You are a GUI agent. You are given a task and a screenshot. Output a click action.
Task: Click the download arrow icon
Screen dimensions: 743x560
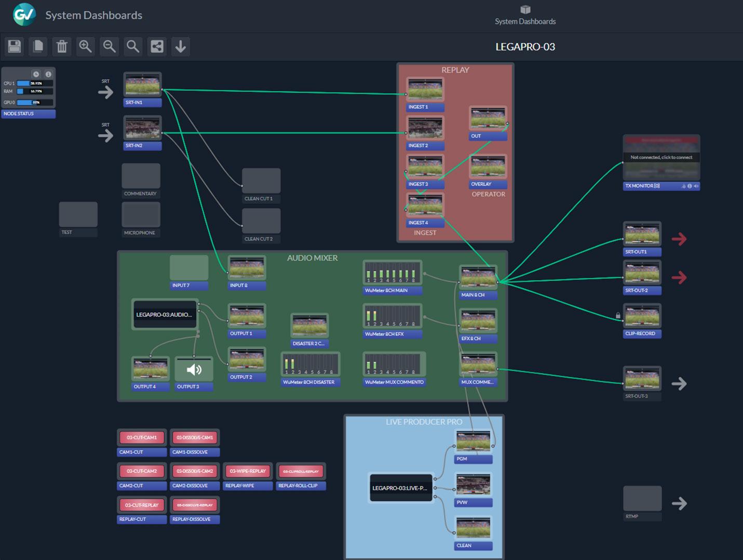(181, 47)
